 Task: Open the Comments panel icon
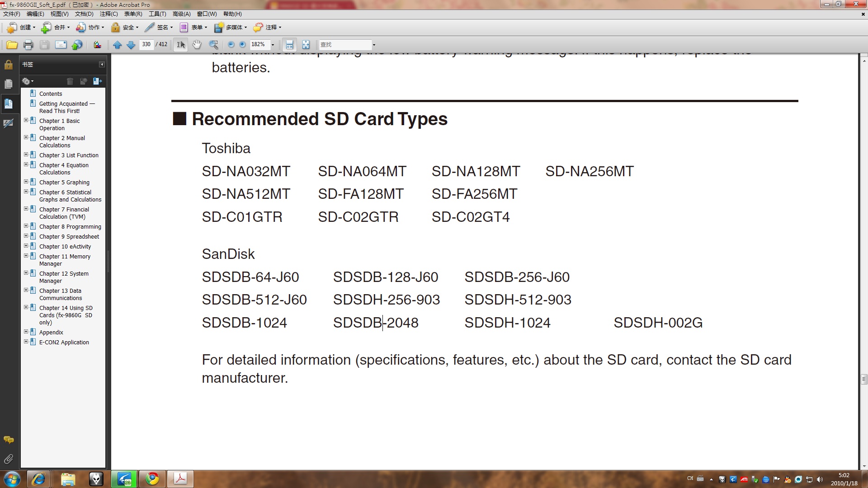pyautogui.click(x=9, y=440)
